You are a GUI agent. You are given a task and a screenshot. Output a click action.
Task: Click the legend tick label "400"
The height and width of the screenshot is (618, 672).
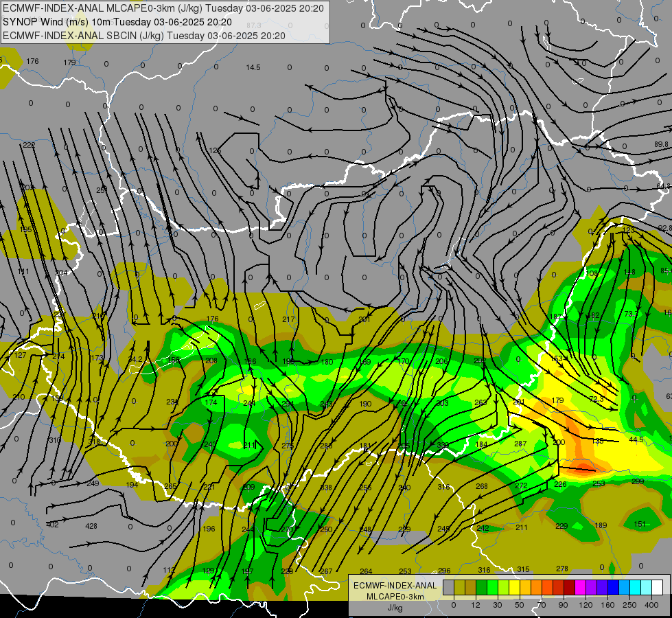[651, 605]
